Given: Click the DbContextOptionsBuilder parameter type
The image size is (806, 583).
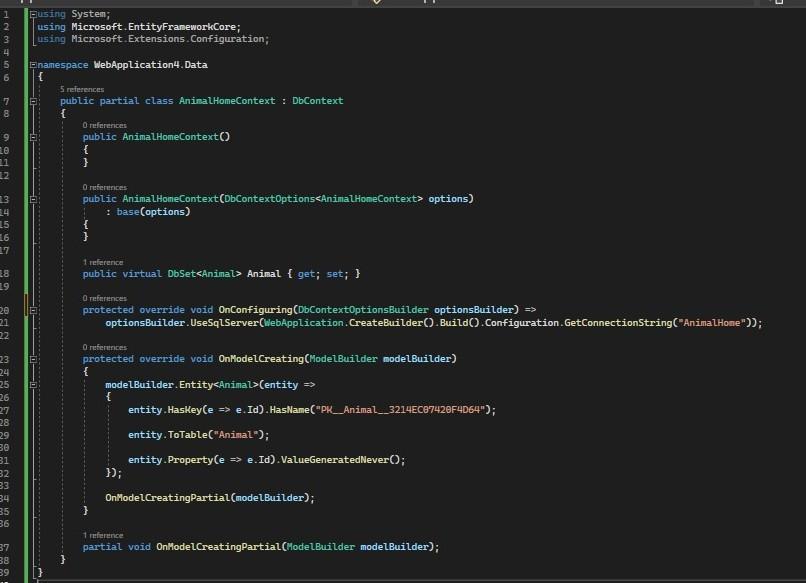Looking at the screenshot, I should [x=363, y=310].
